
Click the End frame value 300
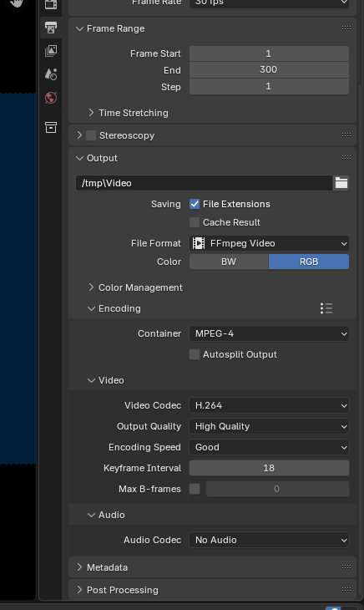click(x=269, y=69)
